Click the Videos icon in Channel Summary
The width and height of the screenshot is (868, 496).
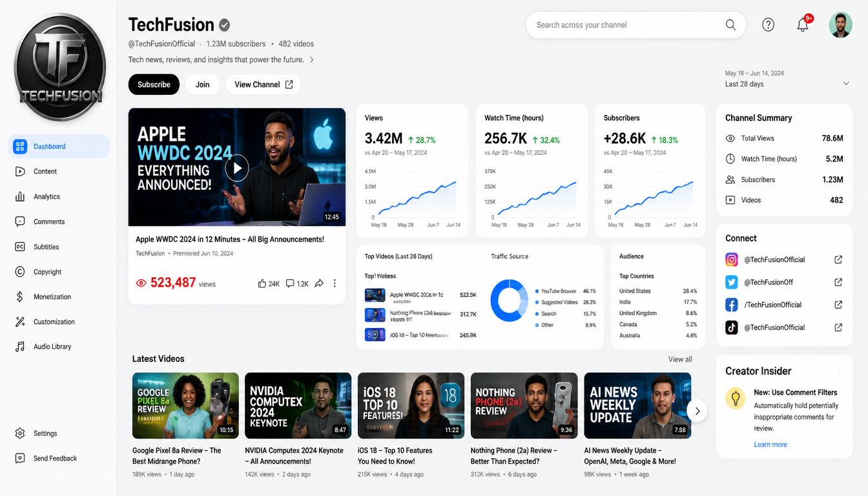click(730, 200)
